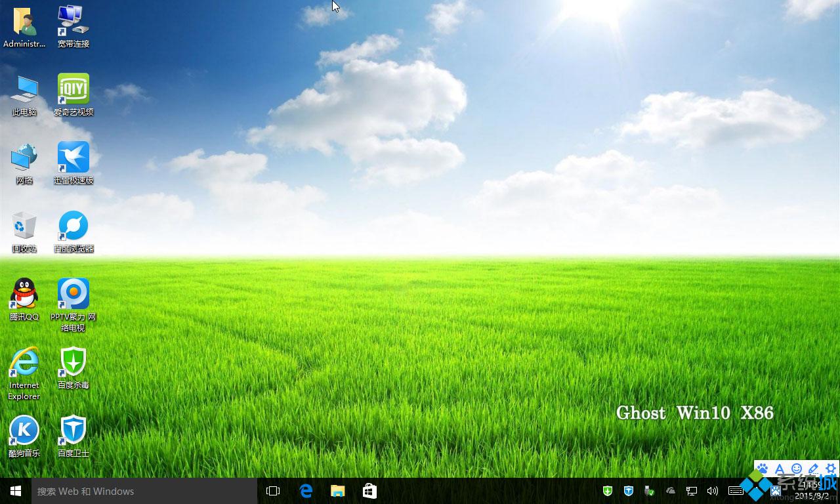Click the smiley emoji icon on IME toolbar
This screenshot has height=504, width=840.
click(797, 469)
